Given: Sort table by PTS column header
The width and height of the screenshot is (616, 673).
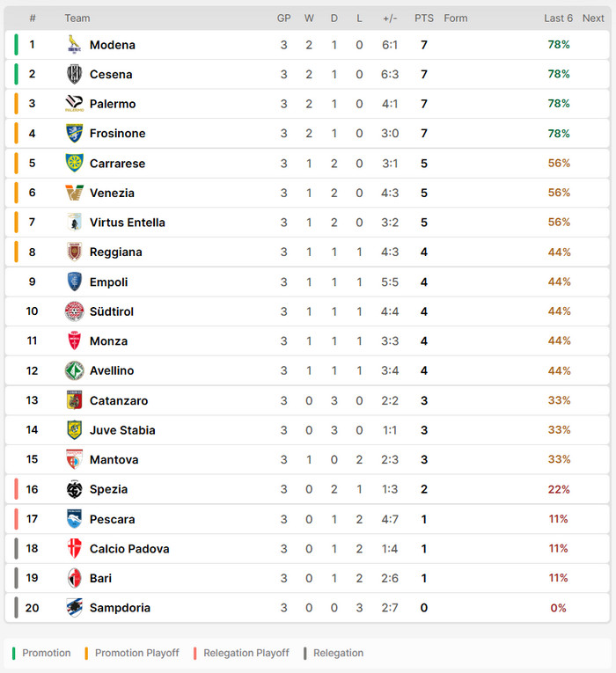Looking at the screenshot, I should pos(423,18).
